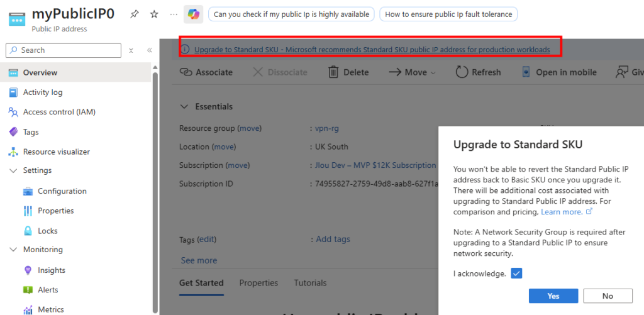
Task: Click the Tags icon in the sidebar
Action: pyautogui.click(x=13, y=132)
